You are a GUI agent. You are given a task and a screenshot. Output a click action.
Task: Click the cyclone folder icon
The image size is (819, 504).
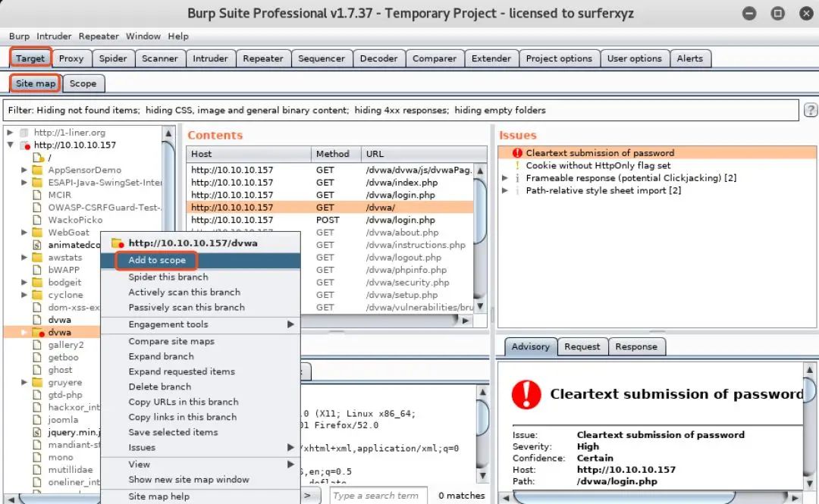click(37, 295)
